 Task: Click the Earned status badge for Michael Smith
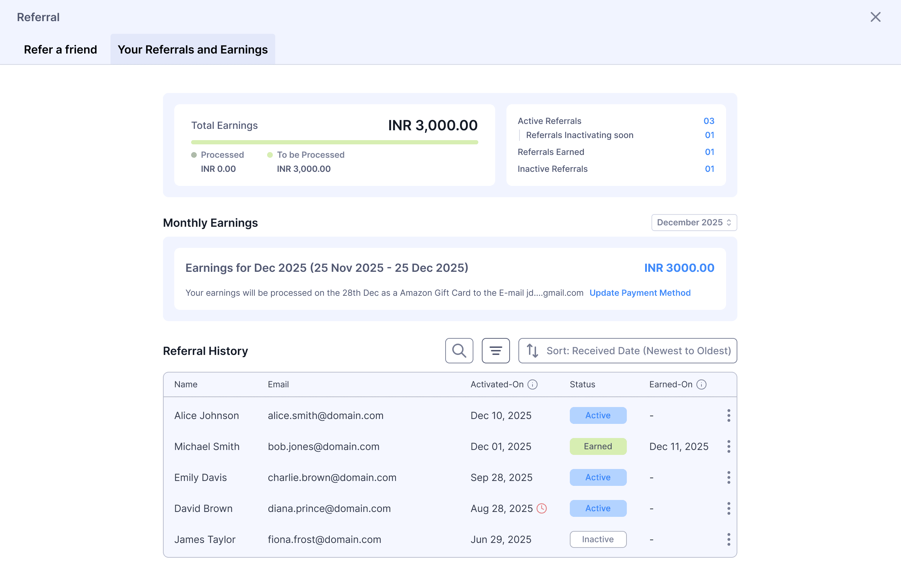[x=598, y=446]
